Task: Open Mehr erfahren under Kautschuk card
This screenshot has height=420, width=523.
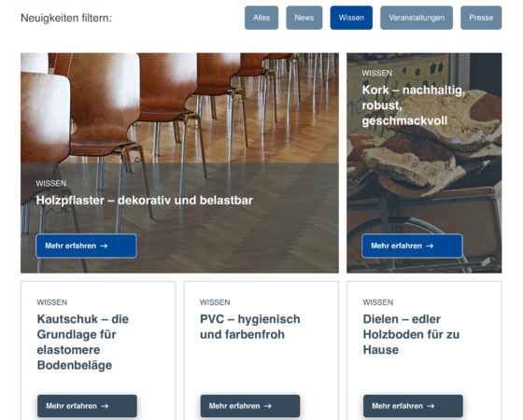Action: click(87, 406)
